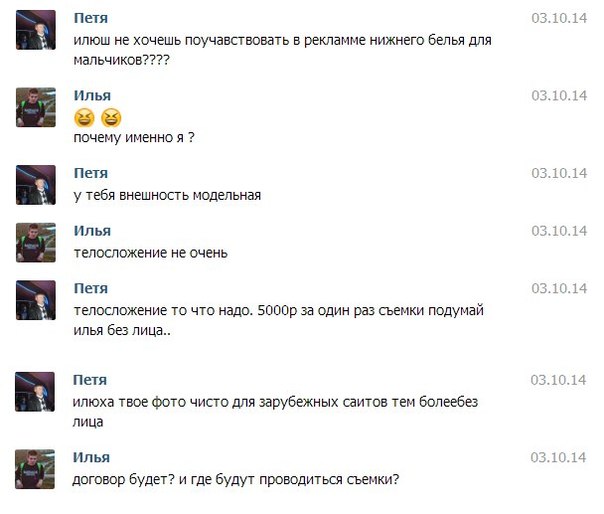Select the message "телосложение не очень"

pos(151,253)
